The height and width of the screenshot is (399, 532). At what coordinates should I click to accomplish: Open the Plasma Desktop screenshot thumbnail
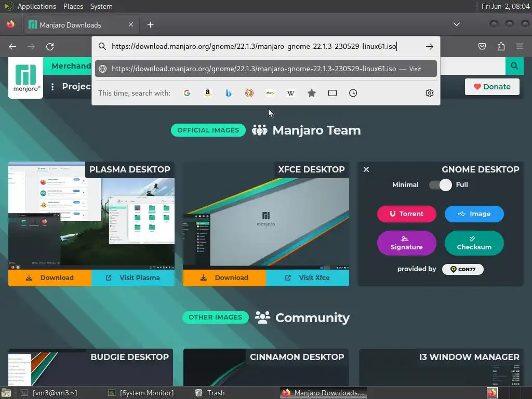pyautogui.click(x=91, y=216)
